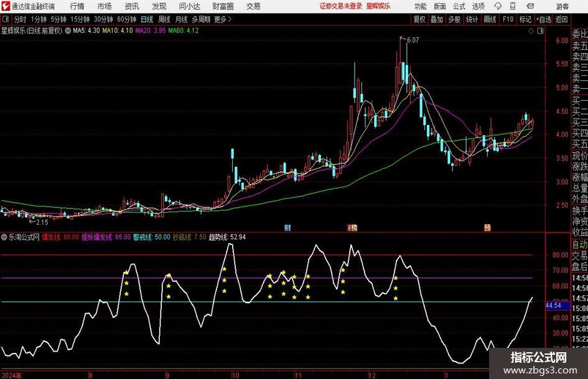Open 乐淘公式网 indicator settings circle icon
This screenshot has height=379, width=588.
[4, 237]
